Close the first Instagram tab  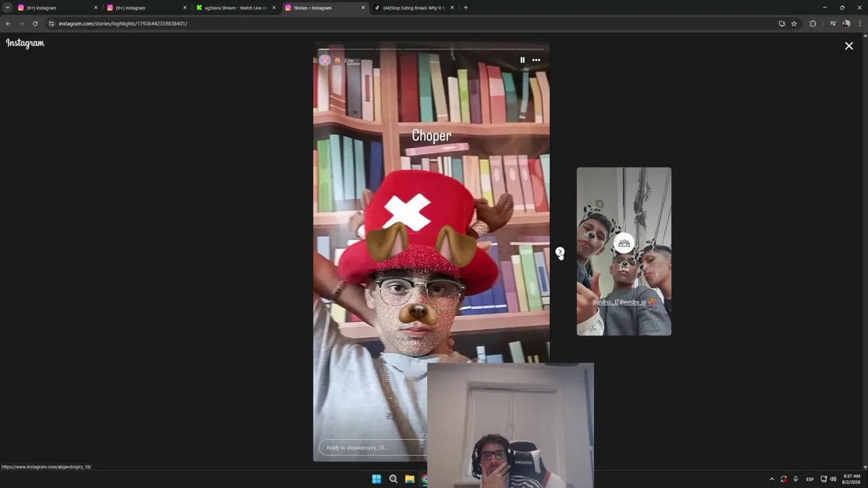pyautogui.click(x=95, y=7)
